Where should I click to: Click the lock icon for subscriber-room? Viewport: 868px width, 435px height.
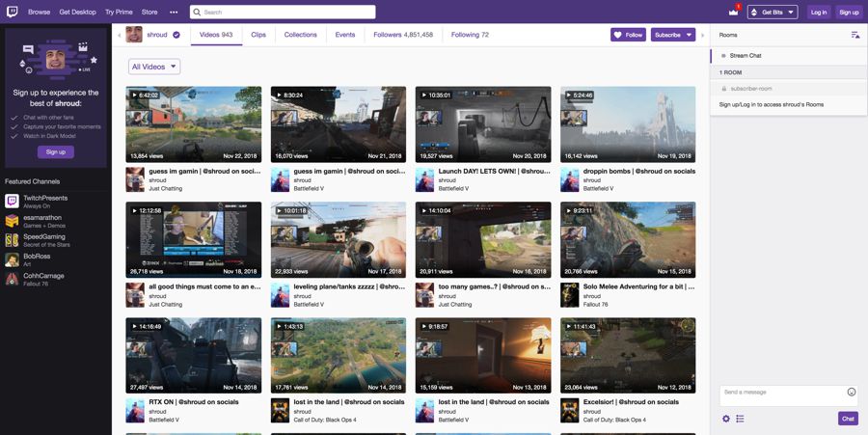724,89
